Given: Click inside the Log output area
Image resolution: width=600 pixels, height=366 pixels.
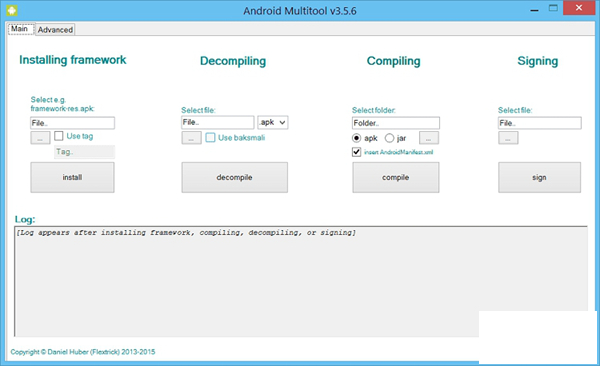Looking at the screenshot, I should [x=301, y=281].
